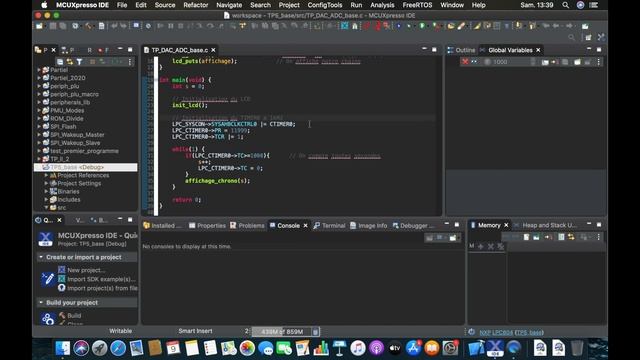640x360 pixels.
Task: Click the green Run toolbar icon
Action: 422,26
